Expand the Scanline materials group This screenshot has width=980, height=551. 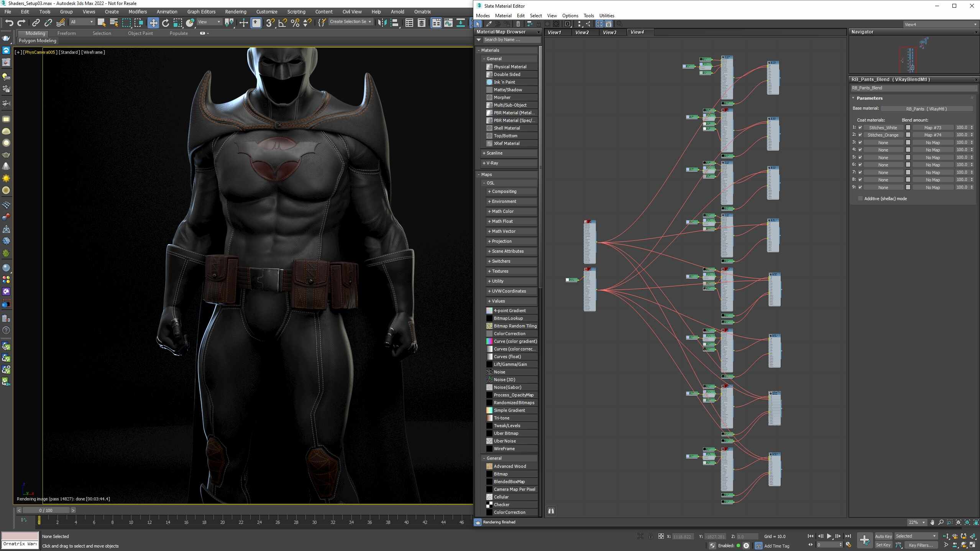pyautogui.click(x=509, y=153)
